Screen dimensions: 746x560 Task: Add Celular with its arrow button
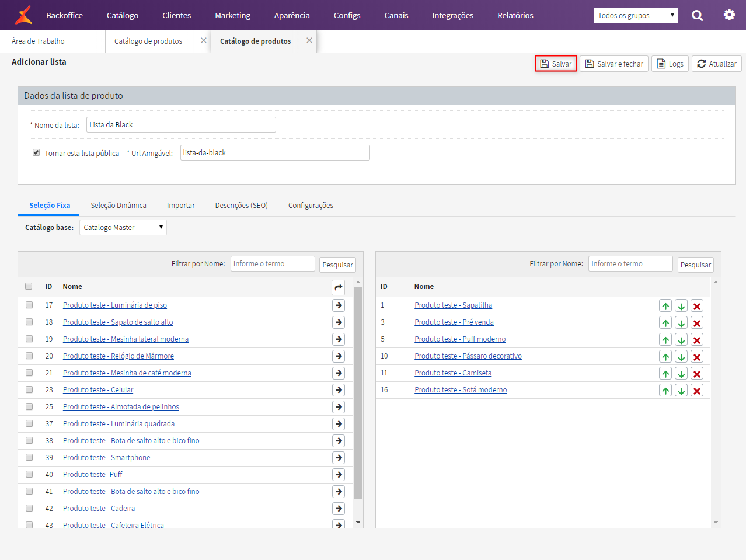coord(339,390)
